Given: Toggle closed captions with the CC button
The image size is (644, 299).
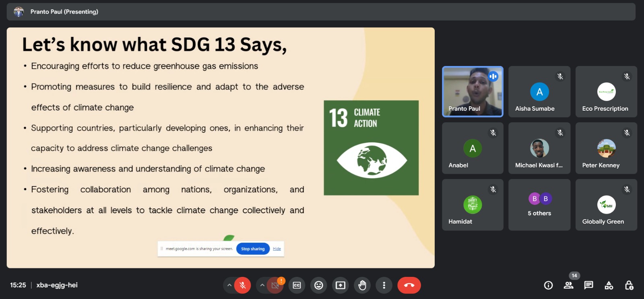Looking at the screenshot, I should coord(297,285).
